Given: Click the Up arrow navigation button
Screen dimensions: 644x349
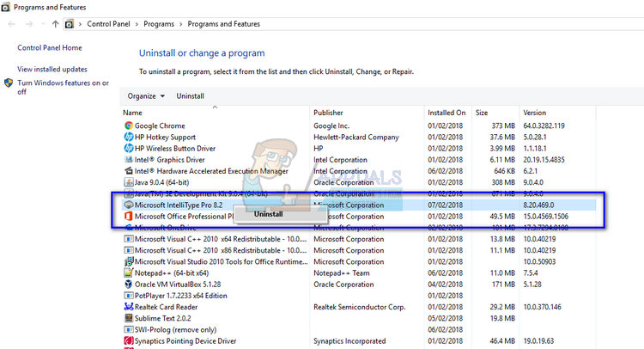Looking at the screenshot, I should [56, 24].
